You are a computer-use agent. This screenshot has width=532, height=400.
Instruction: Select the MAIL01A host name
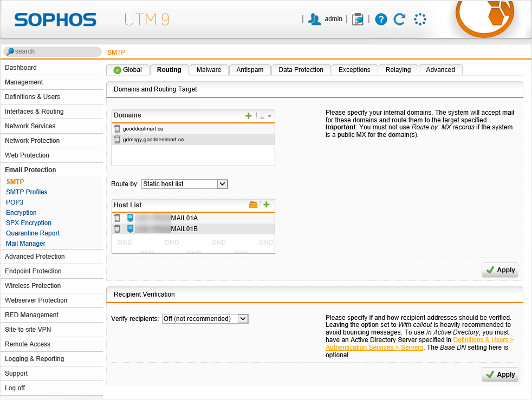(184, 218)
